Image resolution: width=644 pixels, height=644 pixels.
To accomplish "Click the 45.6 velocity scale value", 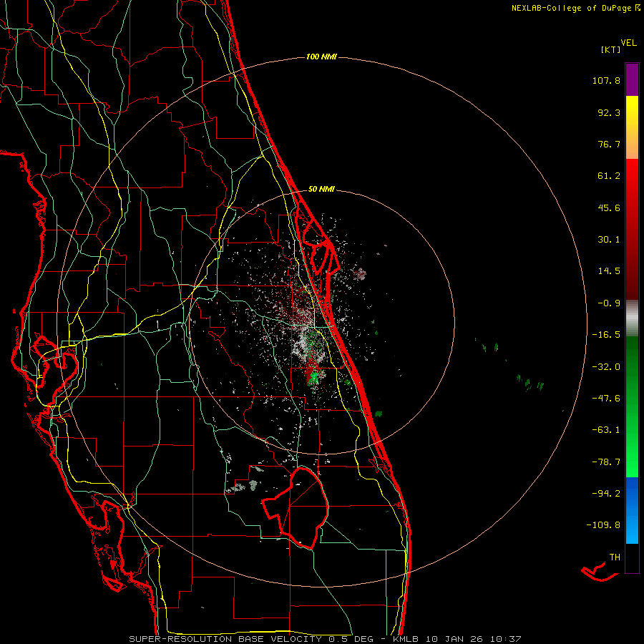I will point(609,208).
